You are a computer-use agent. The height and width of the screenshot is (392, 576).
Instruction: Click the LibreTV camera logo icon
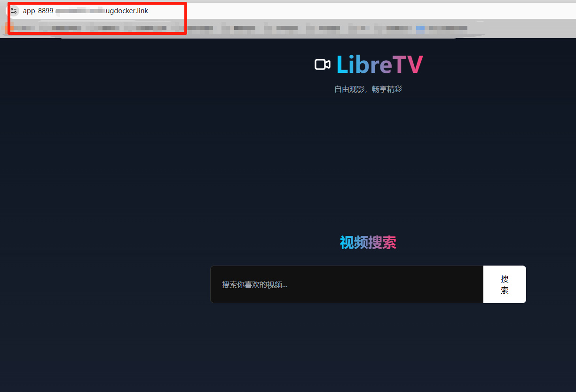pos(323,64)
